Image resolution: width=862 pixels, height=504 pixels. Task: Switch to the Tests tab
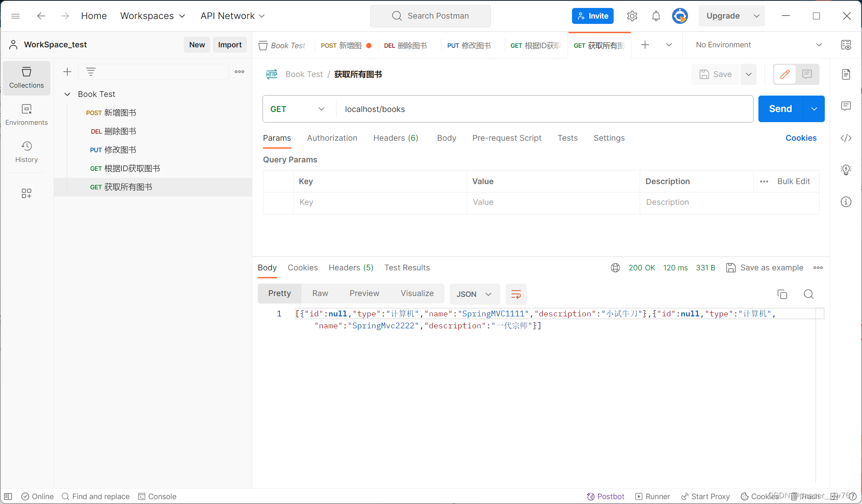click(567, 138)
